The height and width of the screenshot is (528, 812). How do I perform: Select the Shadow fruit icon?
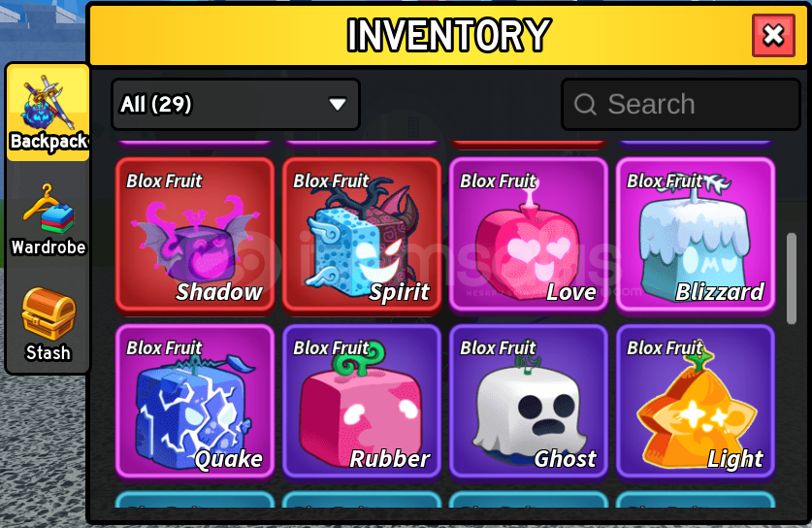tap(195, 236)
